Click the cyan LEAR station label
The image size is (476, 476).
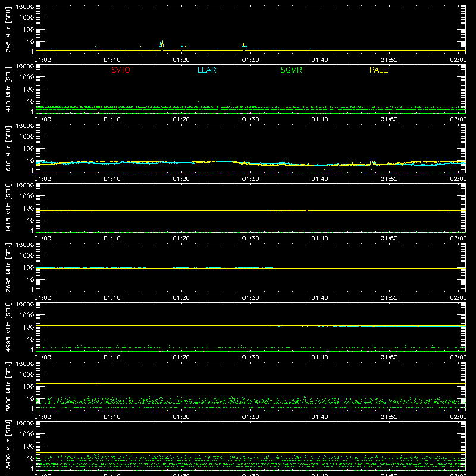pos(206,70)
